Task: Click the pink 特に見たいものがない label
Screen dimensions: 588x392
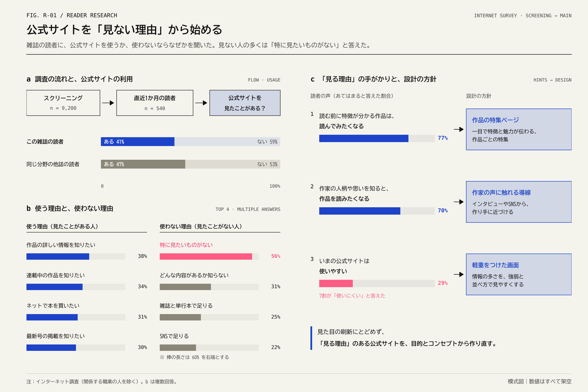Action: (x=186, y=245)
